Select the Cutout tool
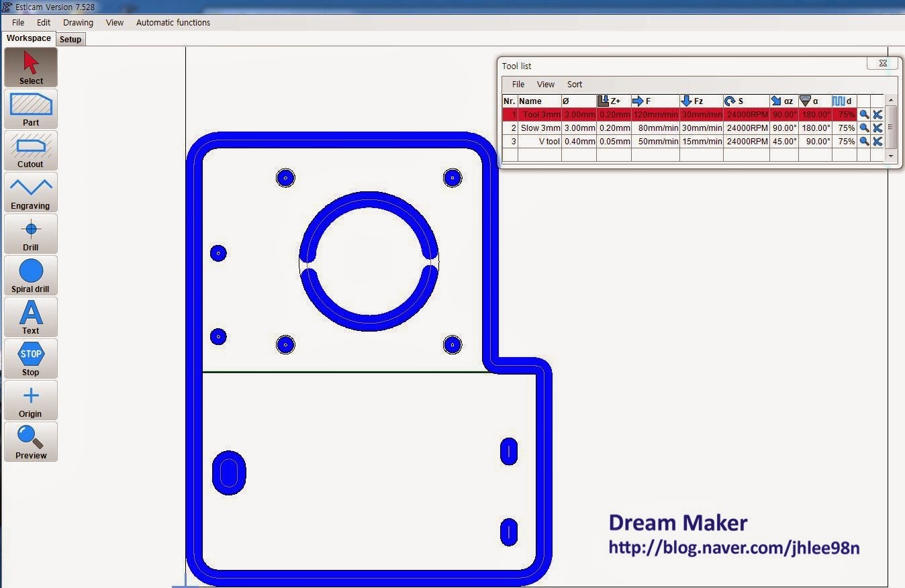 (30, 150)
